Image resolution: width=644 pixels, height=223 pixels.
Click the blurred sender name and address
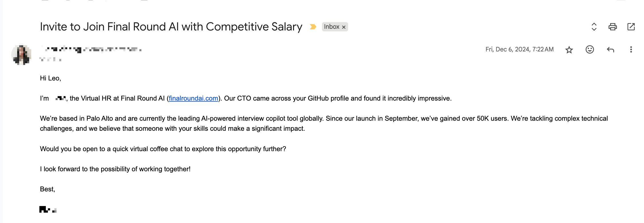pos(91,49)
